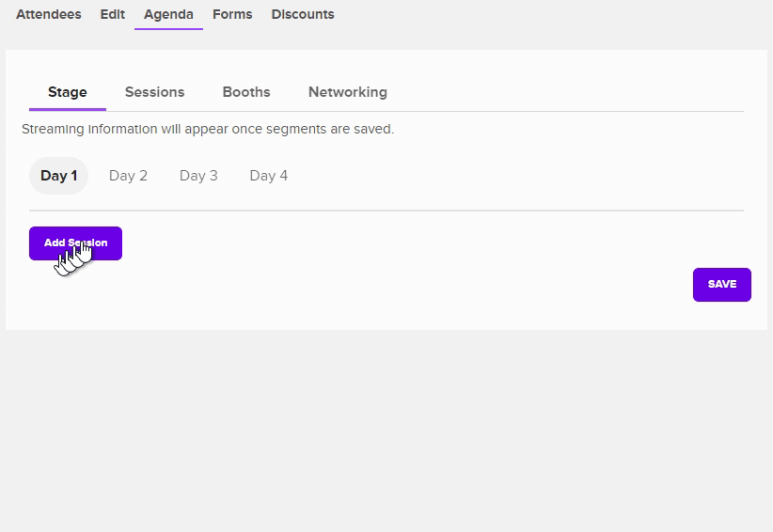This screenshot has height=532, width=773.
Task: Select the Agenda tab
Action: (x=168, y=14)
